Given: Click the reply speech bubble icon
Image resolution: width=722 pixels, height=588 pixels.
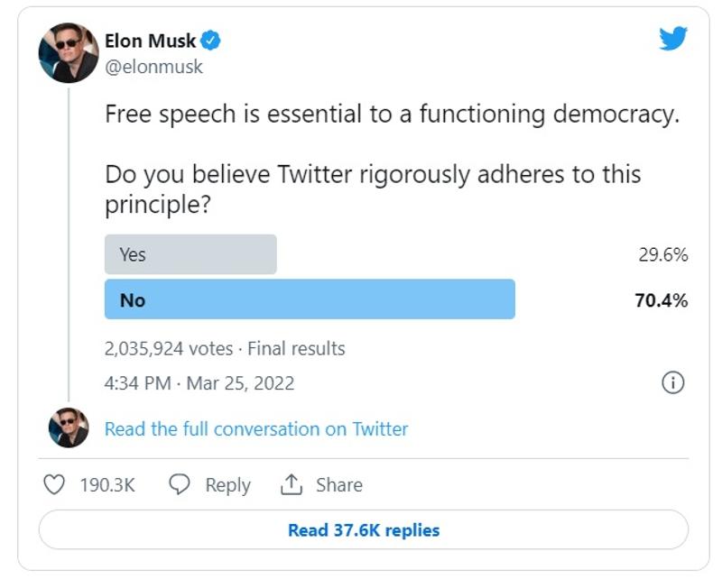Looking at the screenshot, I should (180, 485).
